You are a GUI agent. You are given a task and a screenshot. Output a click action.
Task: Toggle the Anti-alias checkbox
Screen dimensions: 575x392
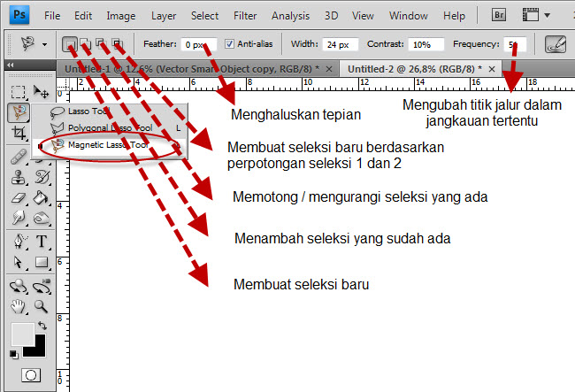click(229, 44)
